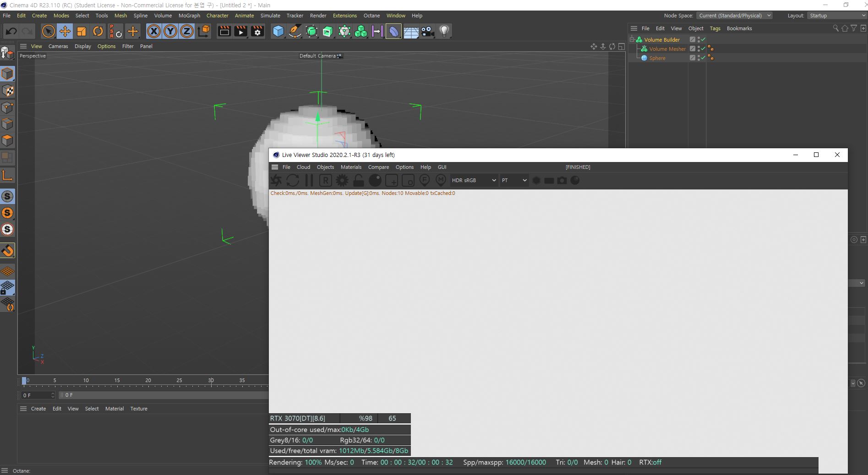This screenshot has height=475, width=868.
Task: Select Volume Mesher in Object Manager
Action: (667, 49)
